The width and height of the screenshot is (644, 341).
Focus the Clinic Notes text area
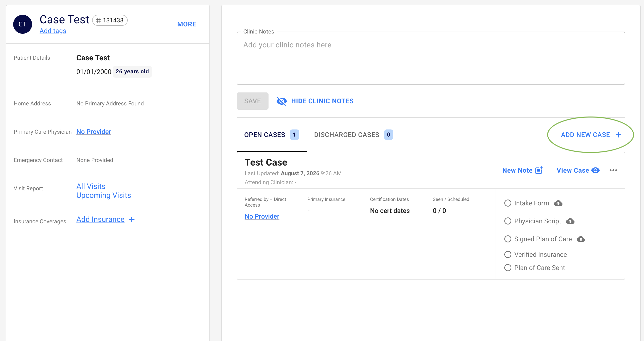point(431,58)
